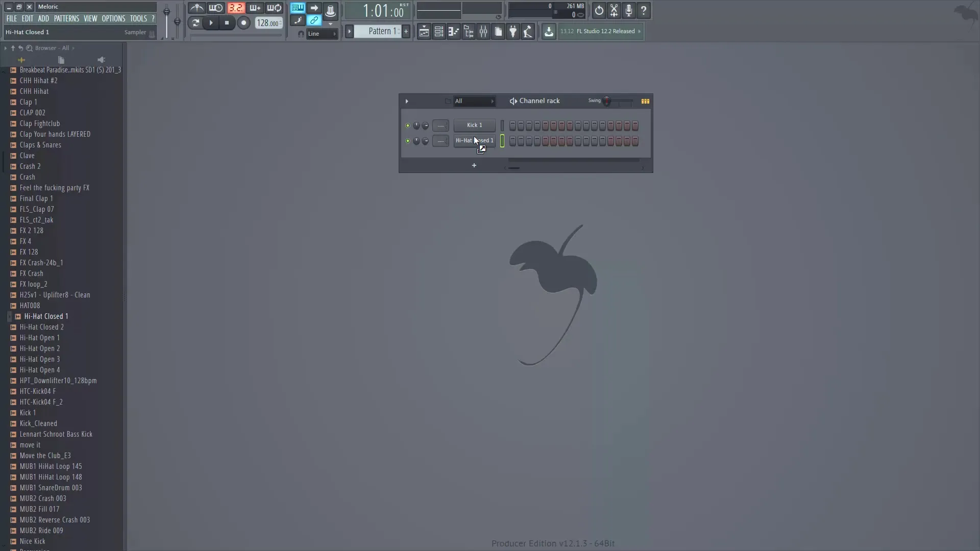Click the main volume slider
This screenshot has width=980, height=551.
click(x=166, y=22)
